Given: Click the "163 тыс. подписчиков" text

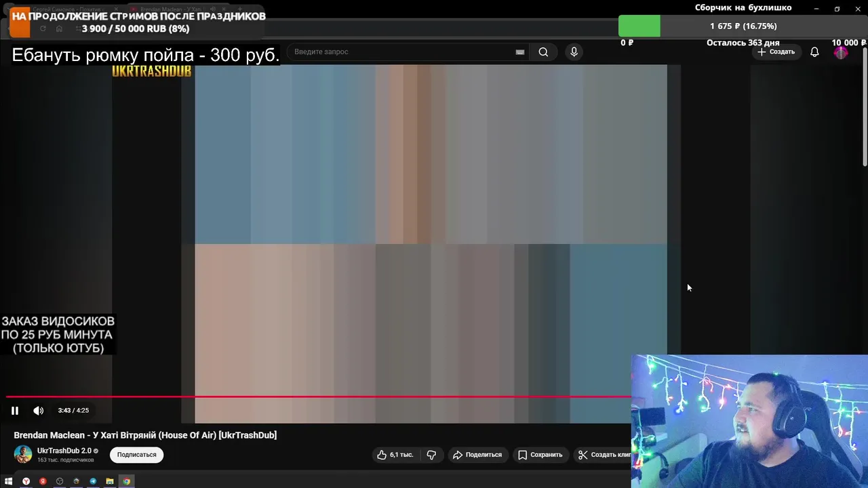Looking at the screenshot, I should [x=66, y=460].
